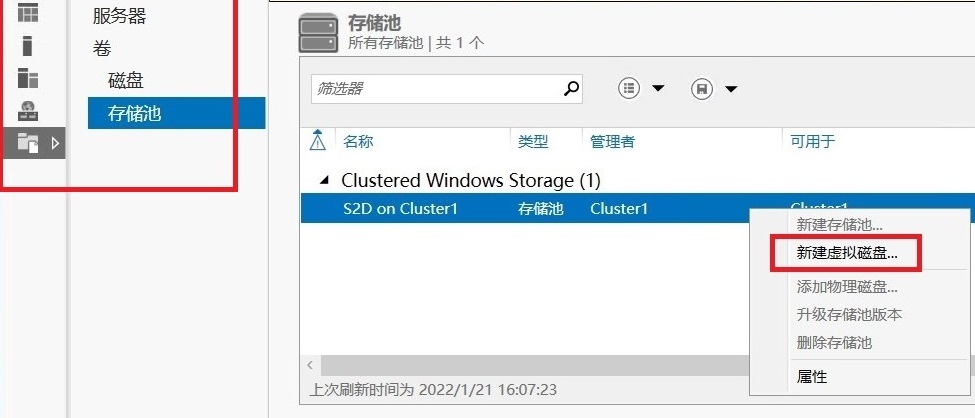Screen dimensions: 975x418
Task: Click the horizontal scrollbar left arrow
Action: pyautogui.click(x=310, y=365)
